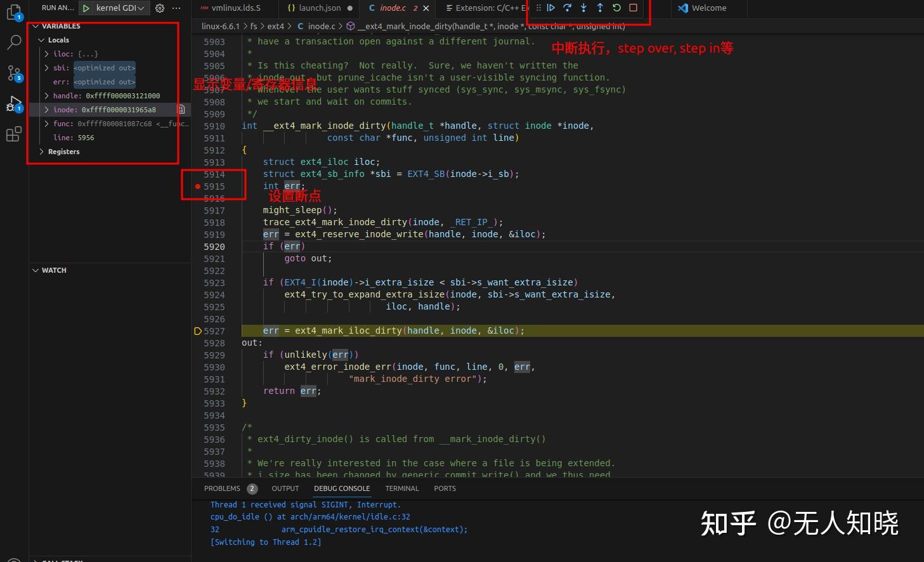Click the PROBLEMS badge showing 2
This screenshot has height=562, width=924.
tap(252, 488)
